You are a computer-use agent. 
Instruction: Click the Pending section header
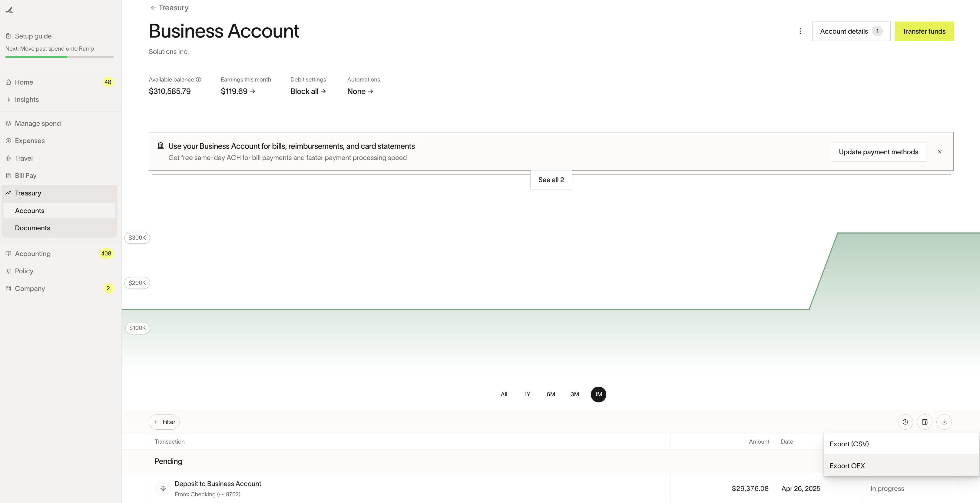coord(168,461)
